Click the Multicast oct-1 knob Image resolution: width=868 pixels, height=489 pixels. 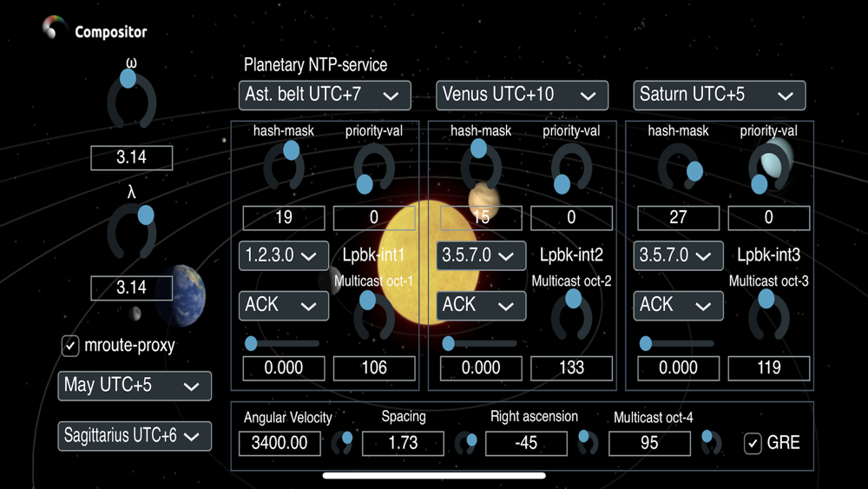click(374, 315)
